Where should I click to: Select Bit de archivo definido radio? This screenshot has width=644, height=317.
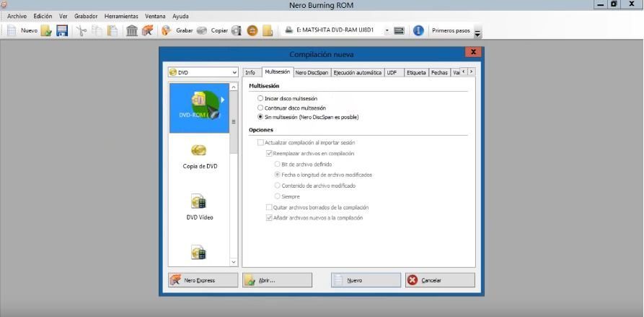tap(278, 164)
